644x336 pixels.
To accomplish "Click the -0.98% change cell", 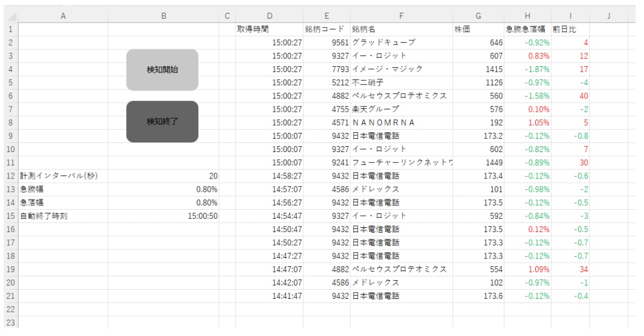I will 527,189.
